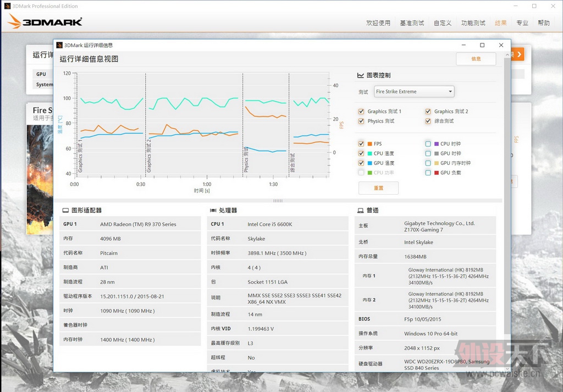This screenshot has width=563, height=392.
Task: Open the 欢迎使用 tab
Action: coord(378,23)
